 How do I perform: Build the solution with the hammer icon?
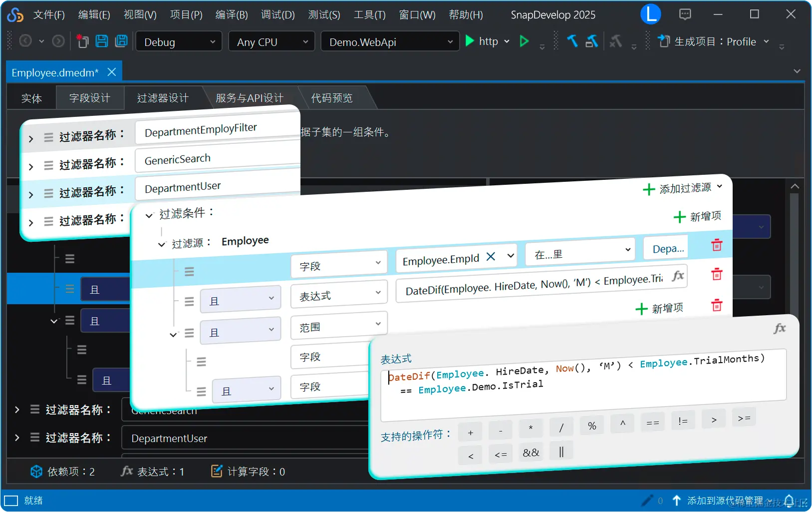coord(572,41)
